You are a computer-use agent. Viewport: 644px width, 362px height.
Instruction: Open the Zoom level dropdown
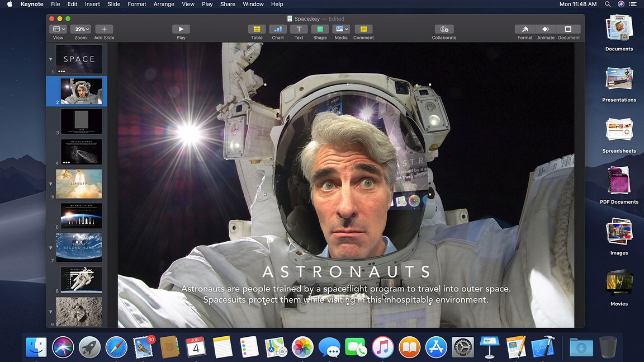pos(81,29)
